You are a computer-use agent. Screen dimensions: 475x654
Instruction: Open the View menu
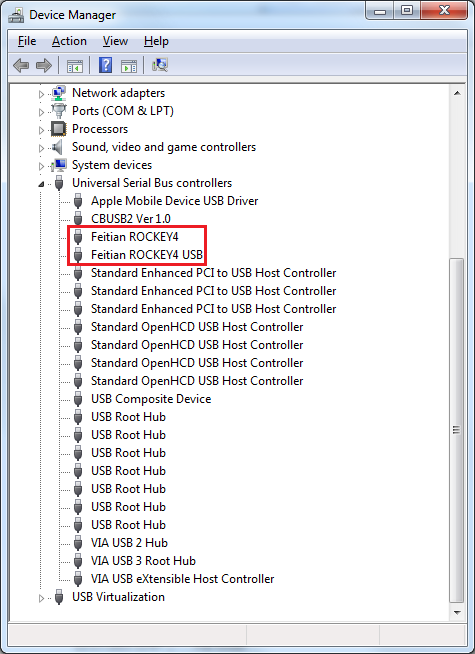[116, 41]
